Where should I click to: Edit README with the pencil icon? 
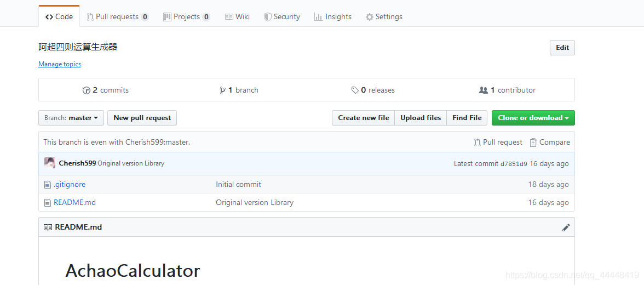coord(566,227)
